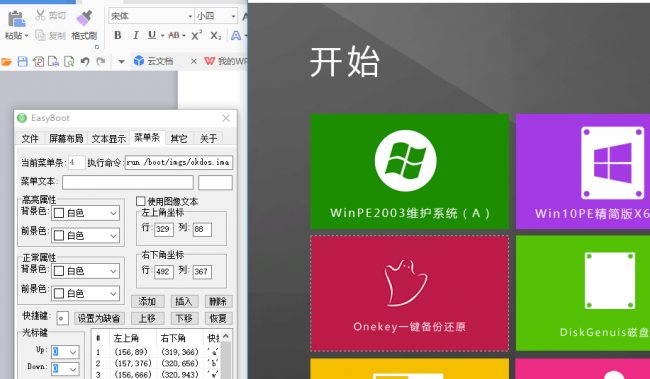Select the Format Painter brush in WPS
The height and width of the screenshot is (379, 650).
point(84,18)
